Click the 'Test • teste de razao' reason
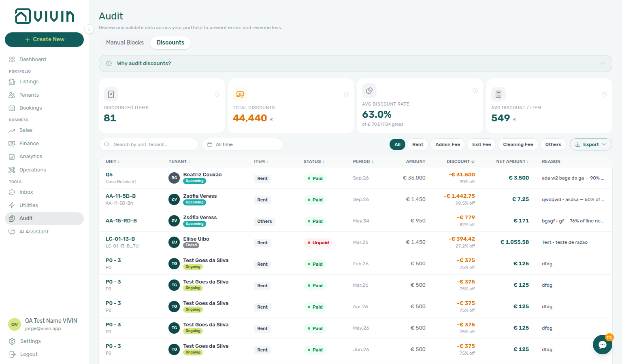 click(x=564, y=242)
